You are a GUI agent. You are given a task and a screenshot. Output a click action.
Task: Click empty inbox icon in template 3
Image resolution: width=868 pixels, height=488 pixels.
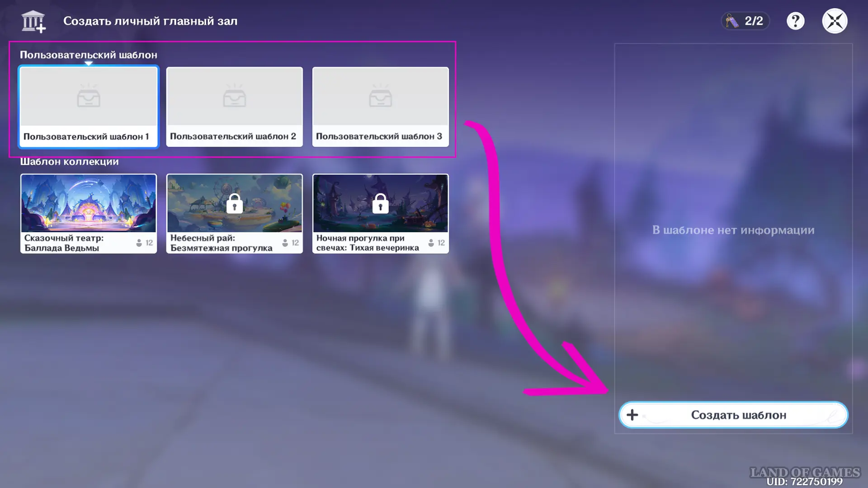point(380,95)
